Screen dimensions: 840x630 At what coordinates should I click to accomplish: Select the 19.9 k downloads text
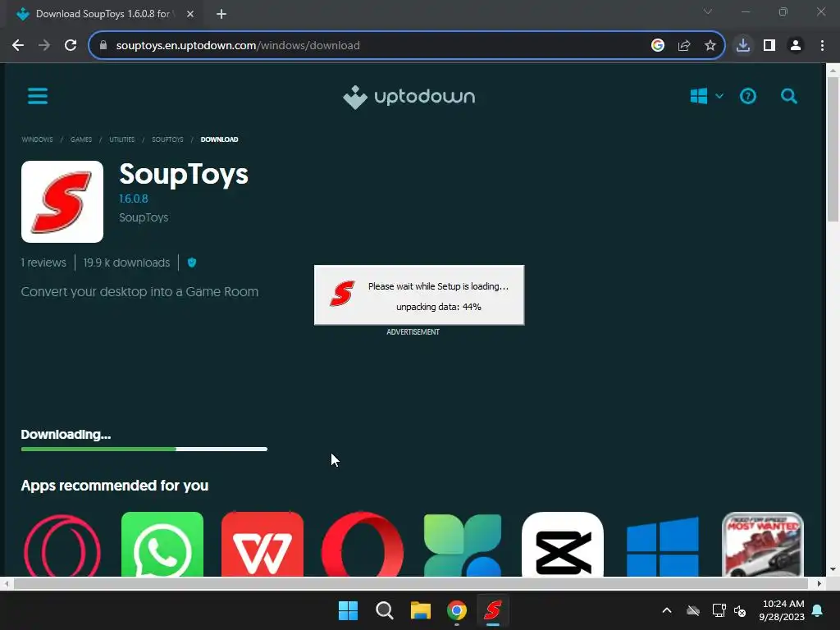(x=126, y=262)
